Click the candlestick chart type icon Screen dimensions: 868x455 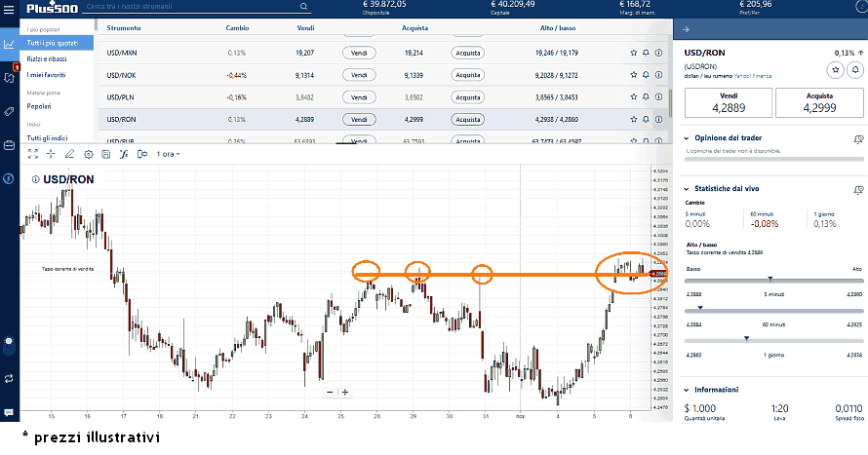(x=142, y=154)
